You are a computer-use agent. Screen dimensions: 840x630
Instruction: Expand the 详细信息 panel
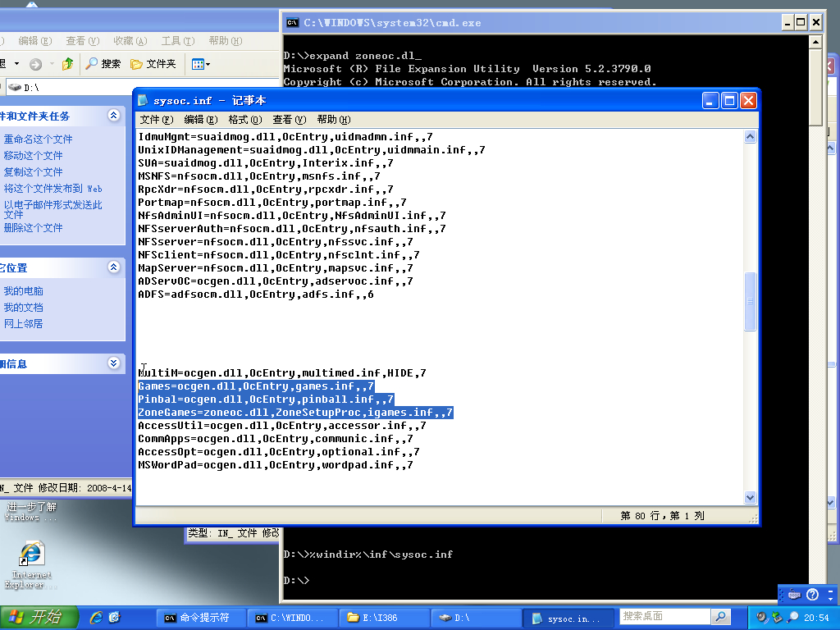[x=113, y=363]
